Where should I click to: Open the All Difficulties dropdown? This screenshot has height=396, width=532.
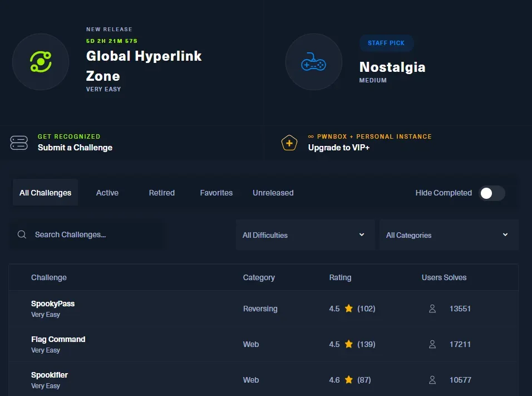[304, 235]
